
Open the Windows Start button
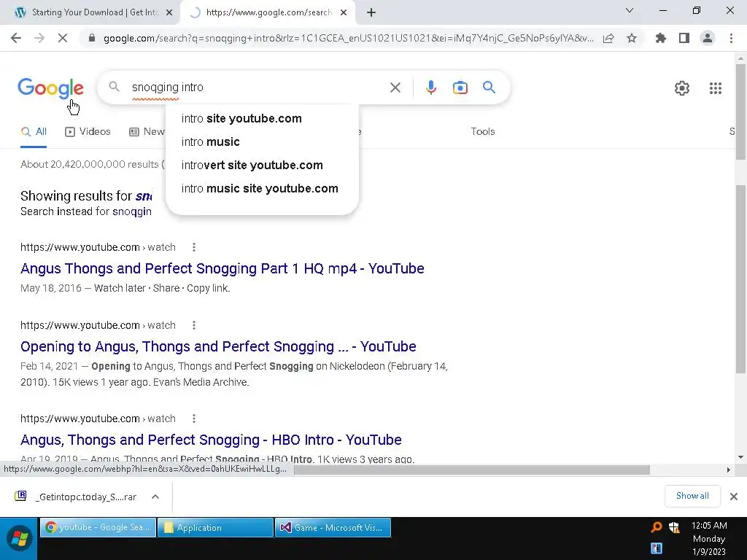click(x=19, y=539)
